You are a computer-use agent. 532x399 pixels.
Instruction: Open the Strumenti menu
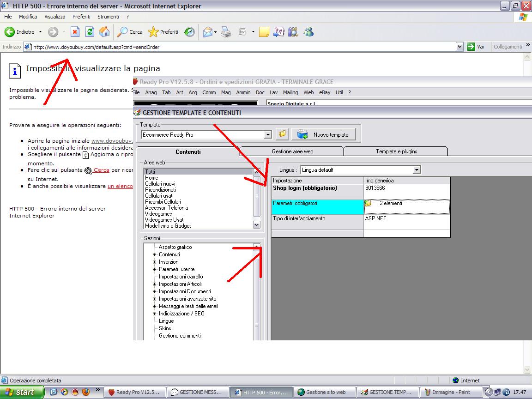click(108, 17)
